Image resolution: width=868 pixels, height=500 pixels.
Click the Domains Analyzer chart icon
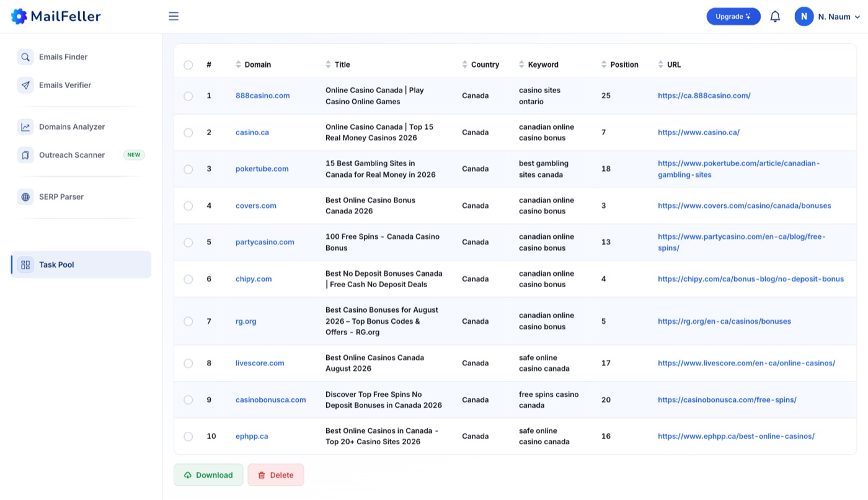click(x=25, y=127)
